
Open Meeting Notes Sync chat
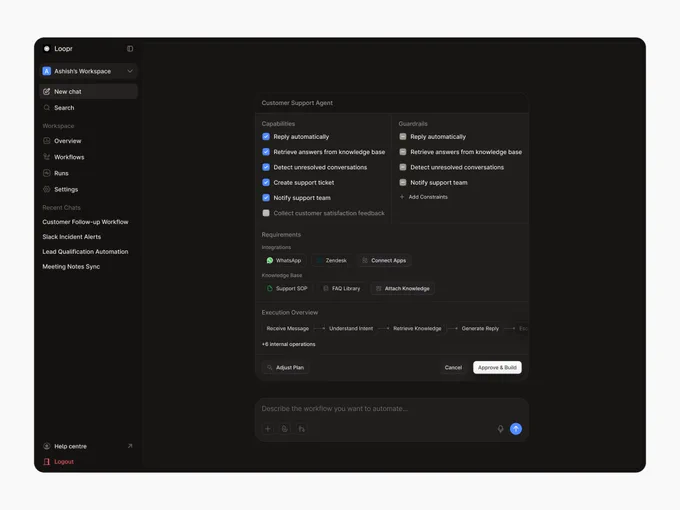(71, 267)
